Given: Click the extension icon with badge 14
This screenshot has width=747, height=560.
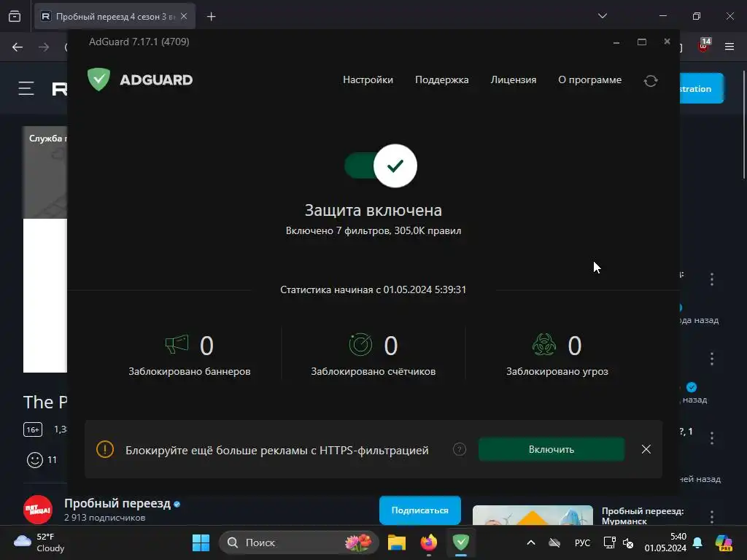Looking at the screenshot, I should pos(704,46).
